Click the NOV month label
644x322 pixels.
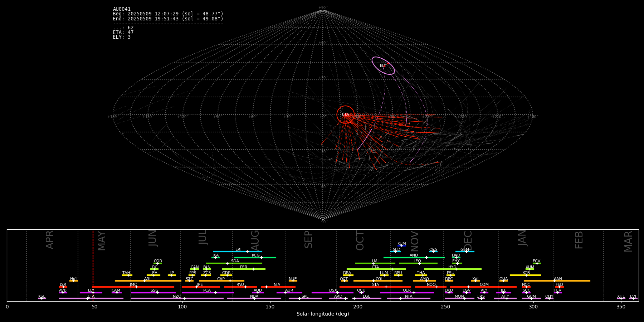(x=414, y=241)
